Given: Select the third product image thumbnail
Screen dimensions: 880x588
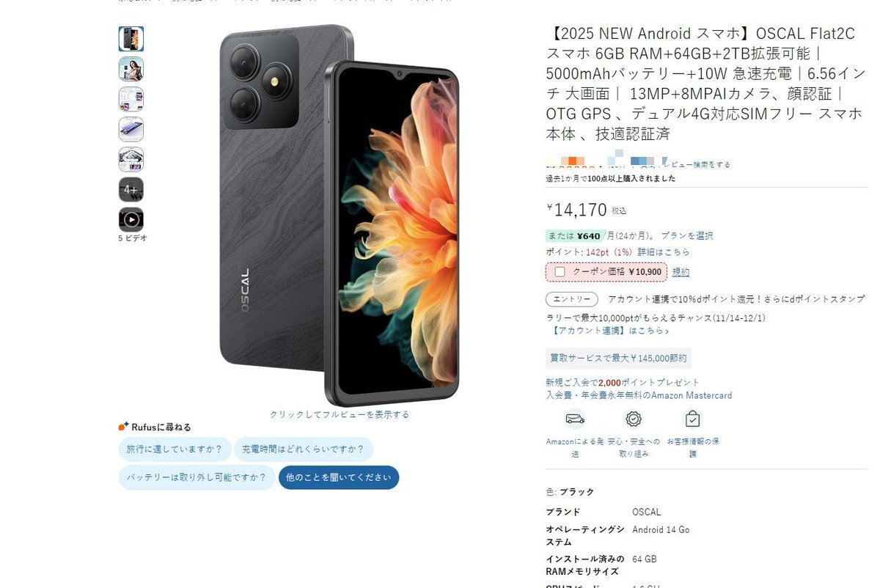Looking at the screenshot, I should [131, 99].
